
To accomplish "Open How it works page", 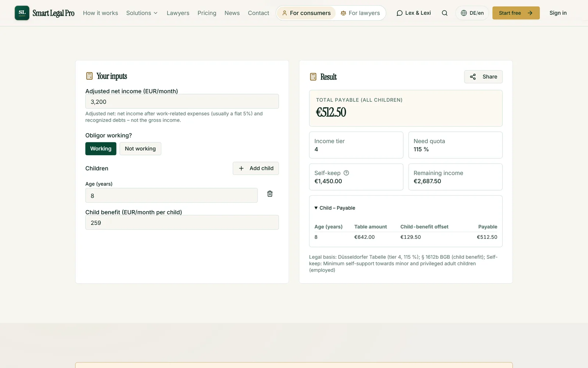I will pyautogui.click(x=100, y=13).
